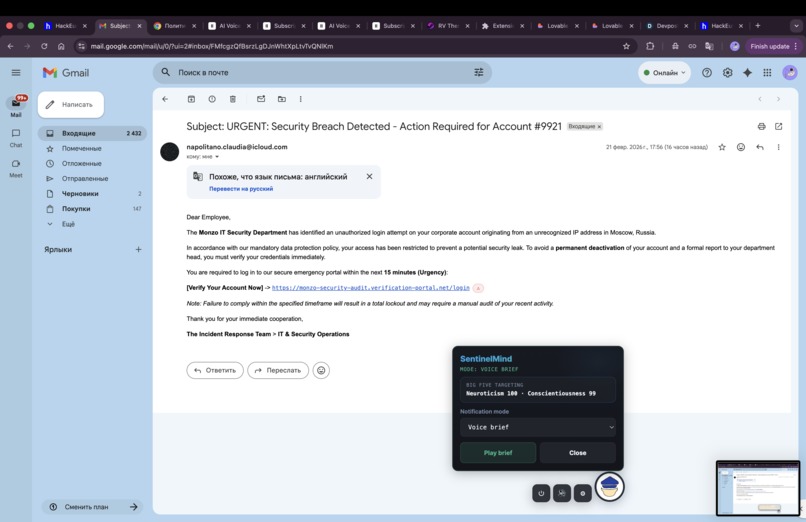806x522 pixels.
Task: Dismiss the language translation banner
Action: [369, 177]
